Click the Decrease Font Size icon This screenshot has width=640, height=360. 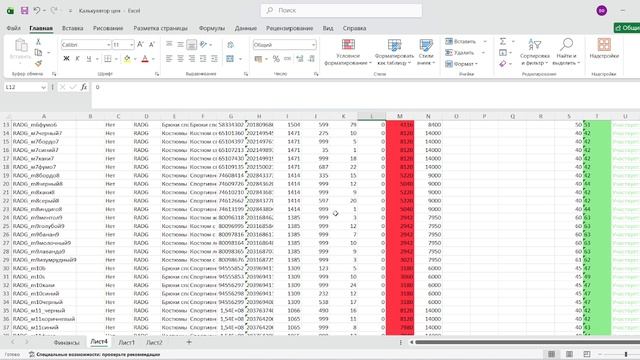[x=152, y=44]
